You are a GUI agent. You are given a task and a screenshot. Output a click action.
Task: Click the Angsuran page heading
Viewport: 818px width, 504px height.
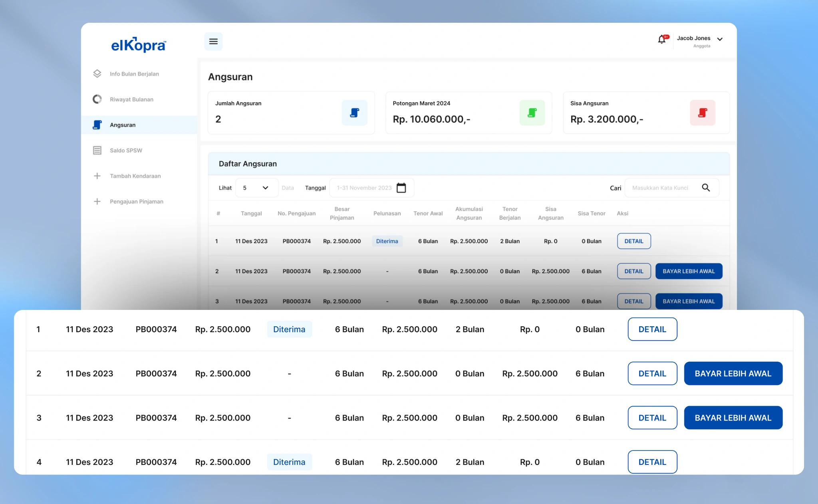tap(230, 77)
